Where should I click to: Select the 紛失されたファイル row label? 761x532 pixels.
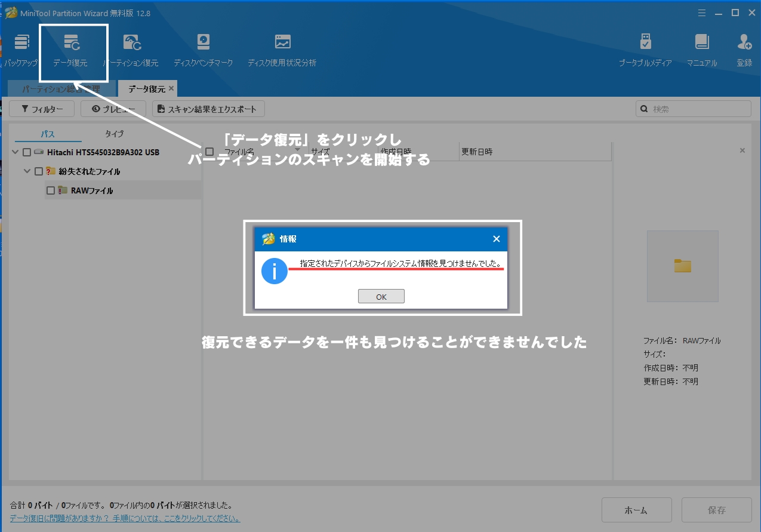[x=90, y=171]
